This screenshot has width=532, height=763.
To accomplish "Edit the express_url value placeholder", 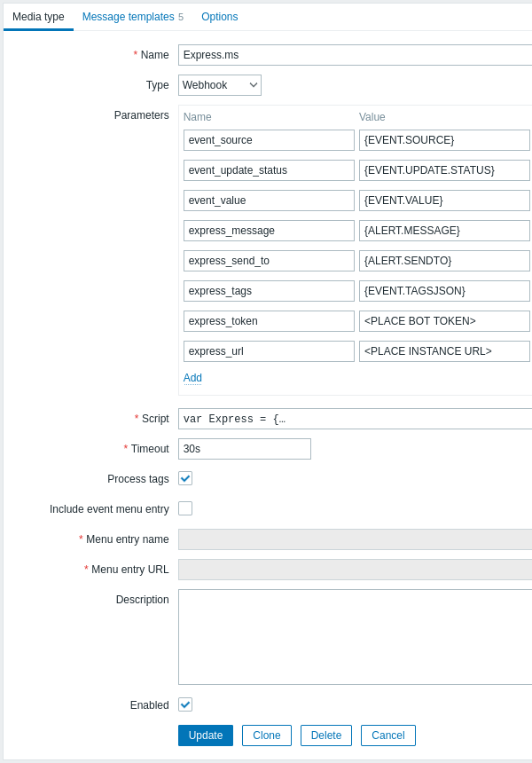I will [x=444, y=351].
